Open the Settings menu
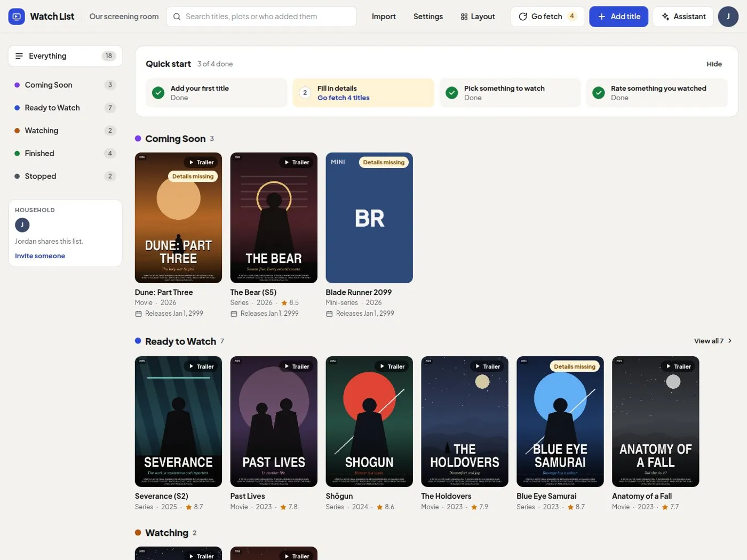Viewport: 747px width, 560px height. click(x=428, y=17)
